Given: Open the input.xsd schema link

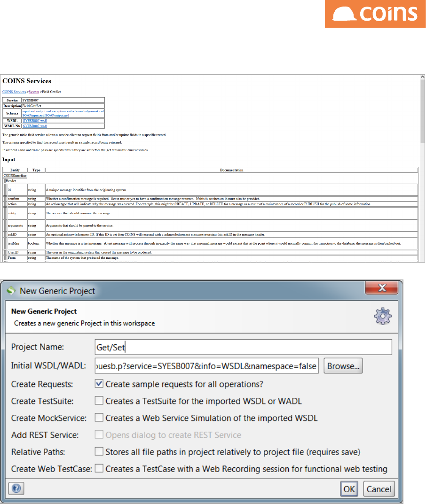Looking at the screenshot, I should (29, 111).
